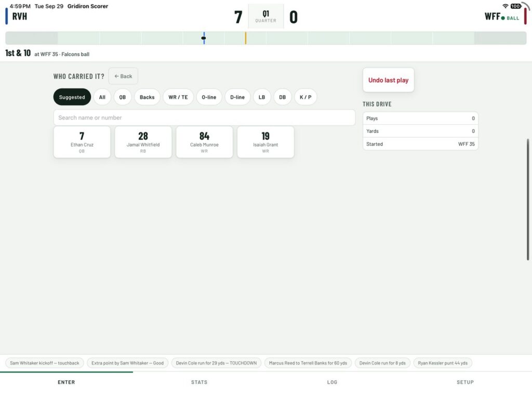
Task: Filter players by WR / TE
Action: tap(178, 97)
